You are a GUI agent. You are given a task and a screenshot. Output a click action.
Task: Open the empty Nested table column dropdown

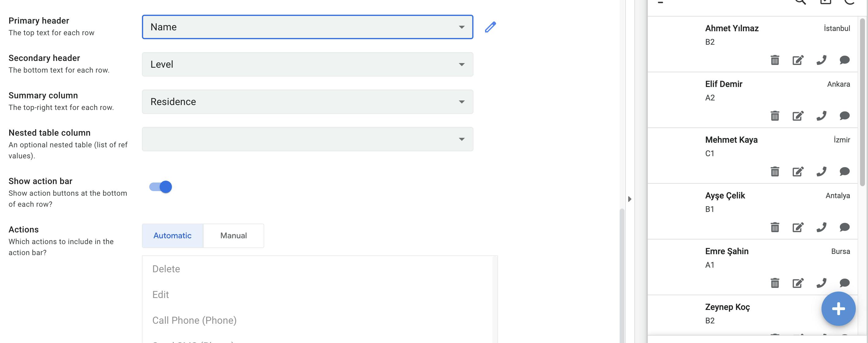pyautogui.click(x=307, y=139)
